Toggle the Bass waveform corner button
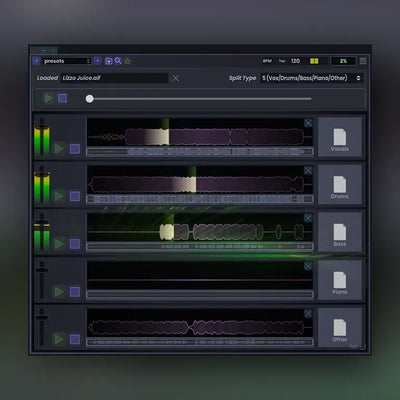400x400 pixels. click(308, 218)
